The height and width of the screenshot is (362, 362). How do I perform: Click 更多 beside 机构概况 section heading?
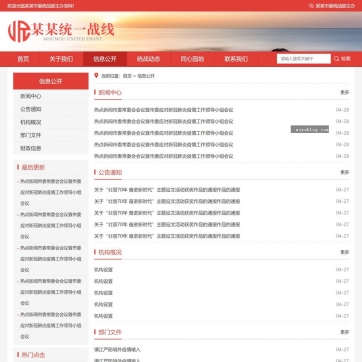tap(345, 252)
